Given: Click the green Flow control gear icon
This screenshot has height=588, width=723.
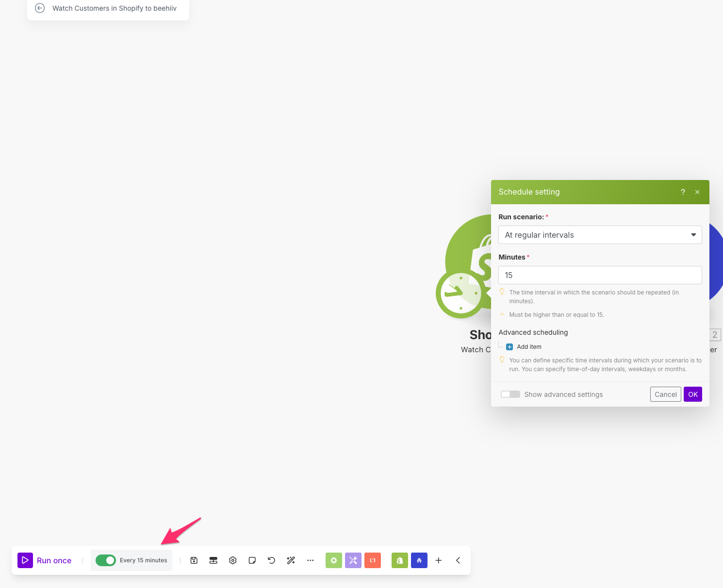Looking at the screenshot, I should pos(334,560).
